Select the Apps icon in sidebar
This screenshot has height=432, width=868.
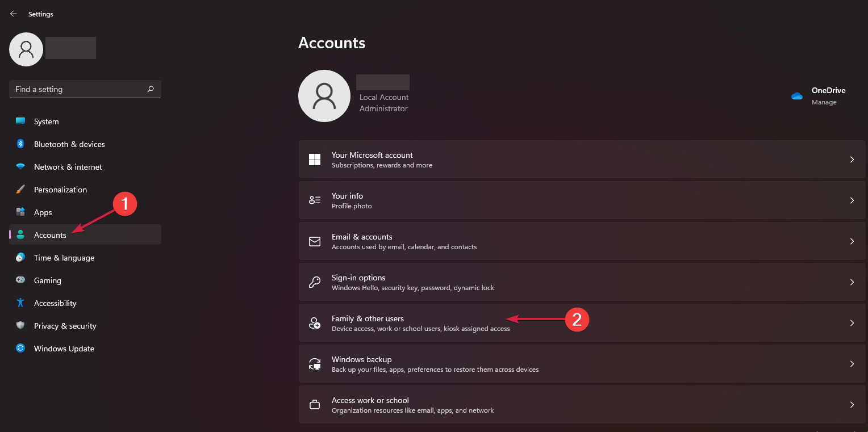point(20,212)
